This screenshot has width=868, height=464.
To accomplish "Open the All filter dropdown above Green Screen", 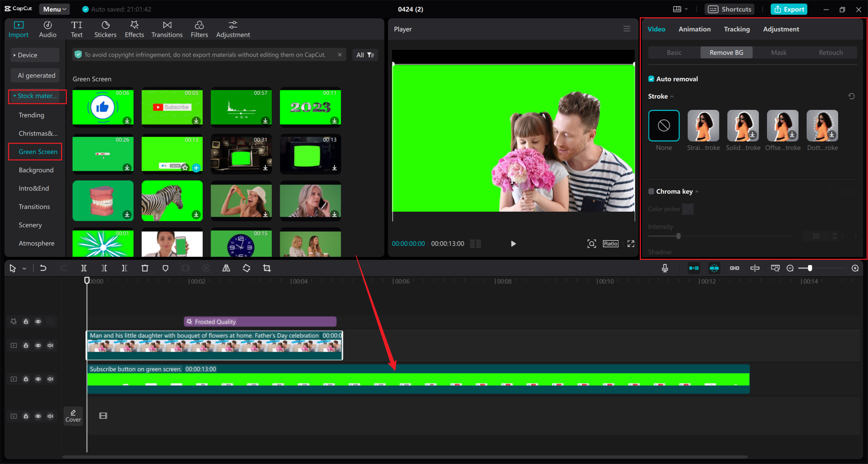I will tap(365, 55).
